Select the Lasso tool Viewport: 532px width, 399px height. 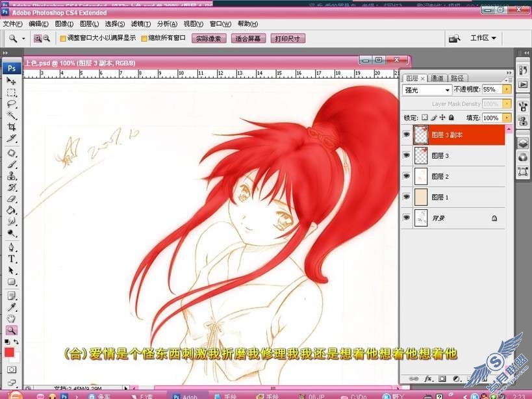[x=12, y=104]
